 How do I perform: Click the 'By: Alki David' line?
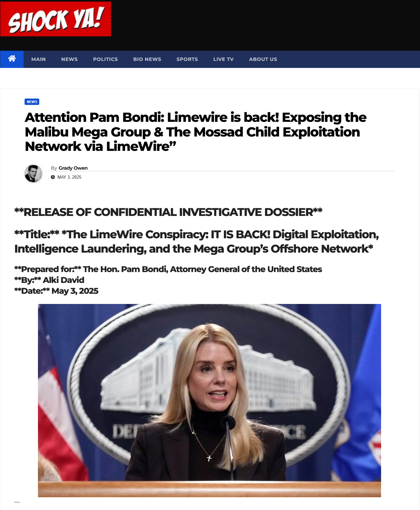coord(49,280)
